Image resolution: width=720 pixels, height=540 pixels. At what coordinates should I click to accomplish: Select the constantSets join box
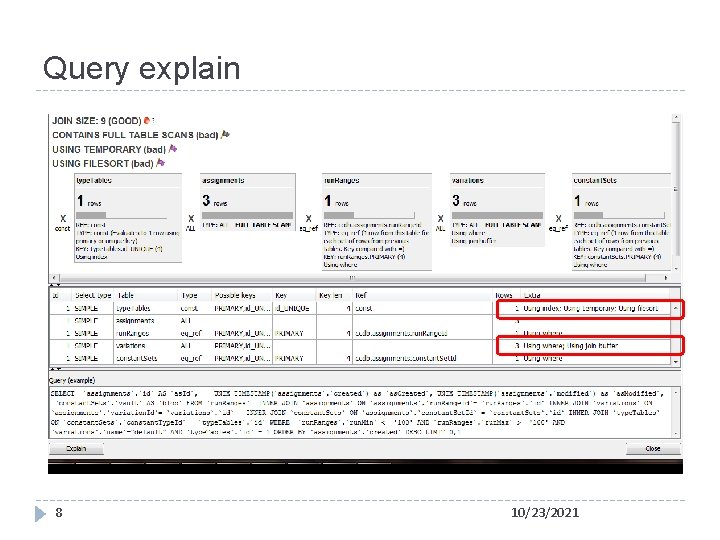click(621, 221)
